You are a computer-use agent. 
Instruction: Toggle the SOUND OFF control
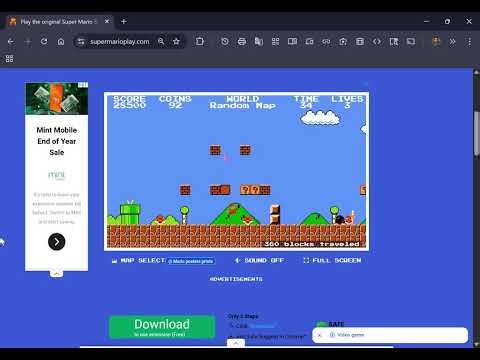point(259,260)
